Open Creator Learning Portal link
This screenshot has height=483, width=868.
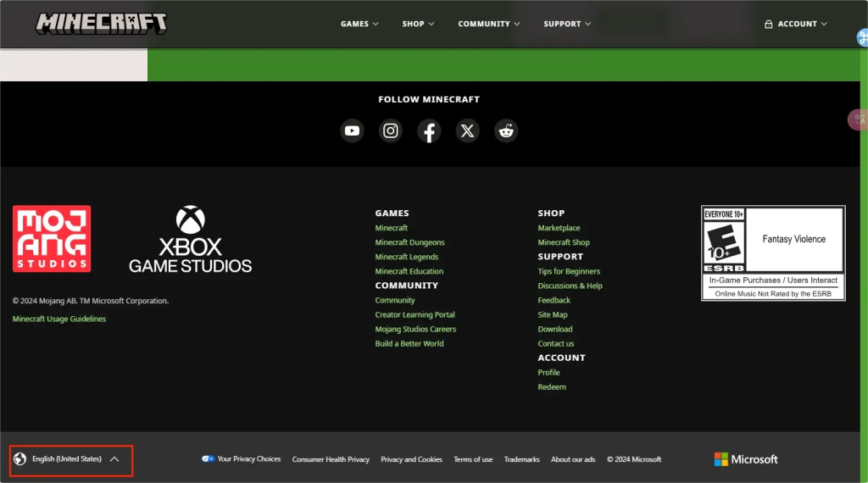tap(415, 314)
